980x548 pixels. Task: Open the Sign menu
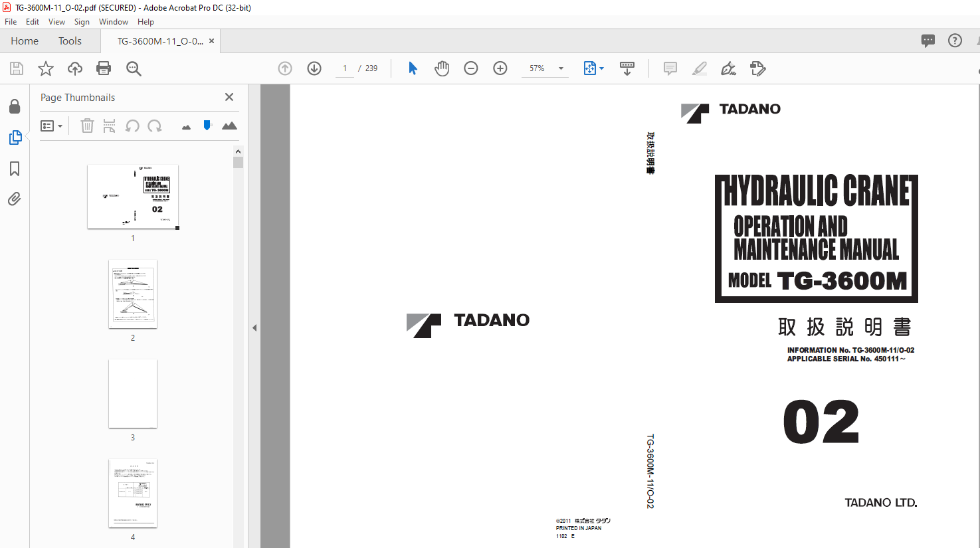point(82,22)
